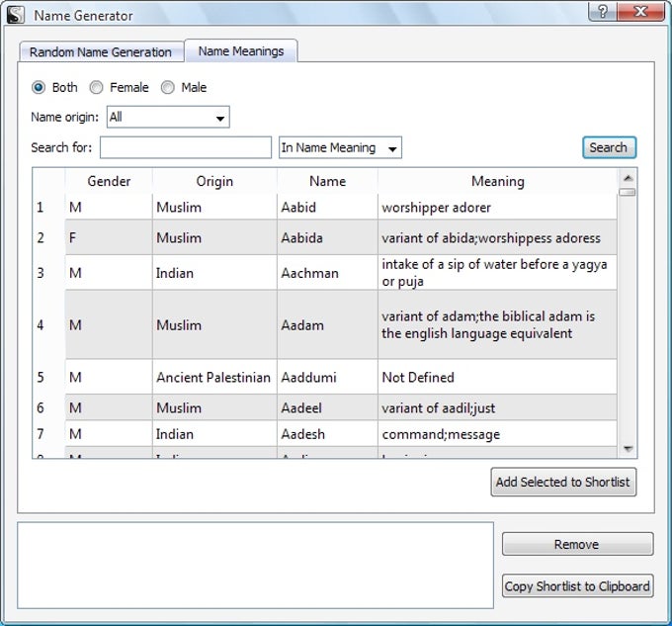Click the table scrollbar up arrow
The image size is (672, 626).
628,178
